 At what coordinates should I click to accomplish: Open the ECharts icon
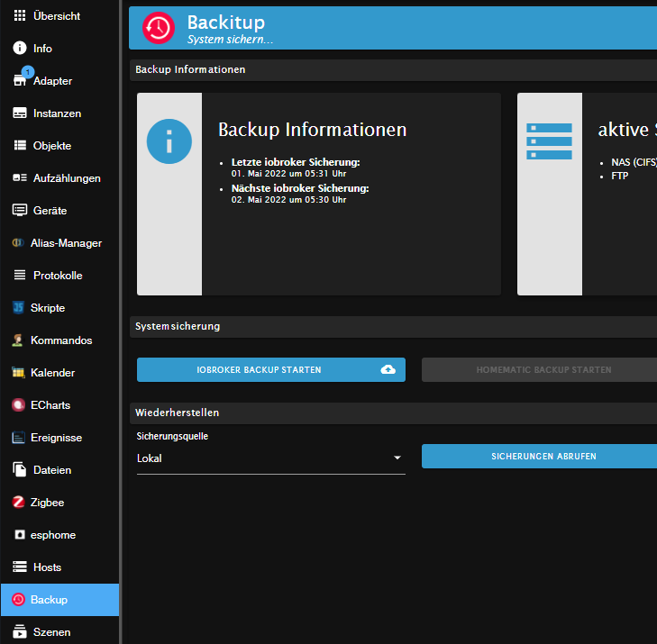point(18,405)
